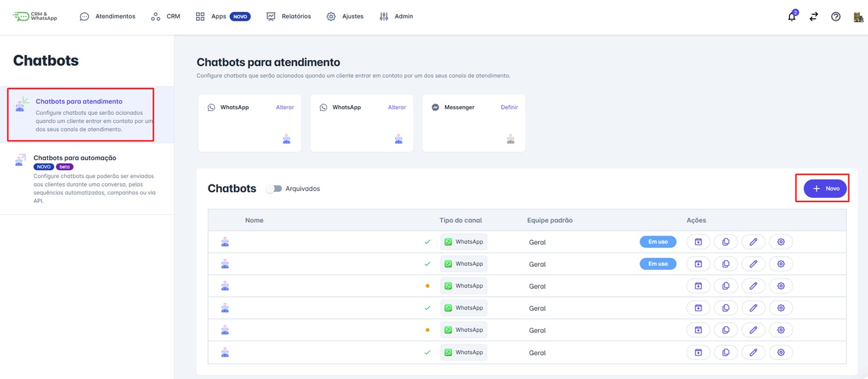Screen dimensions: 868x379
Task: Edit the first chatbot with the pencil icon
Action: [x=753, y=242]
